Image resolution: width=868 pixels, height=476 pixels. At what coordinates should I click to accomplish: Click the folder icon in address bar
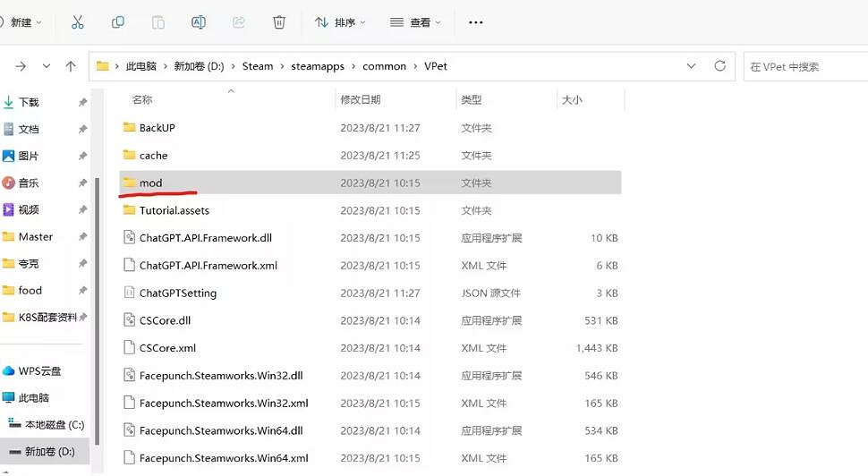(102, 66)
